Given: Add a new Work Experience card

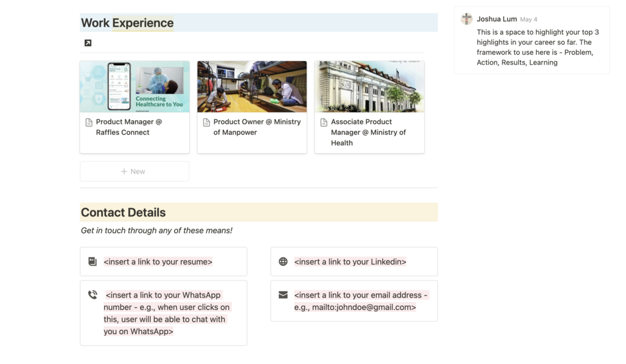Looking at the screenshot, I should tap(134, 172).
